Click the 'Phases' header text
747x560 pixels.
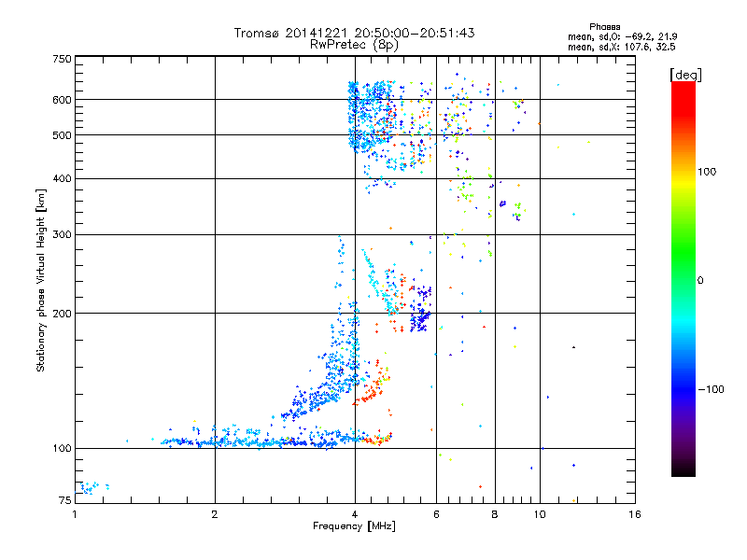click(604, 27)
